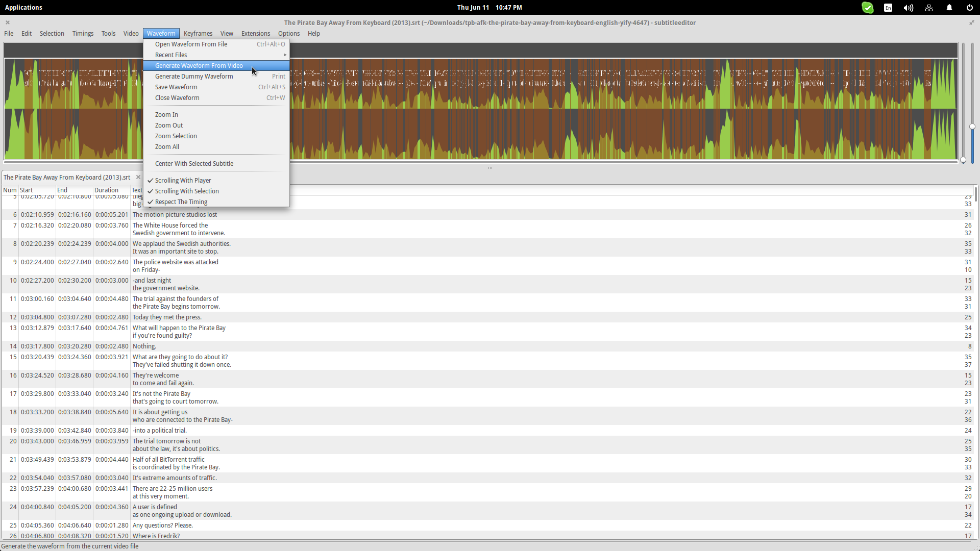
Task: Choose Open Waveform From File
Action: [216, 44]
